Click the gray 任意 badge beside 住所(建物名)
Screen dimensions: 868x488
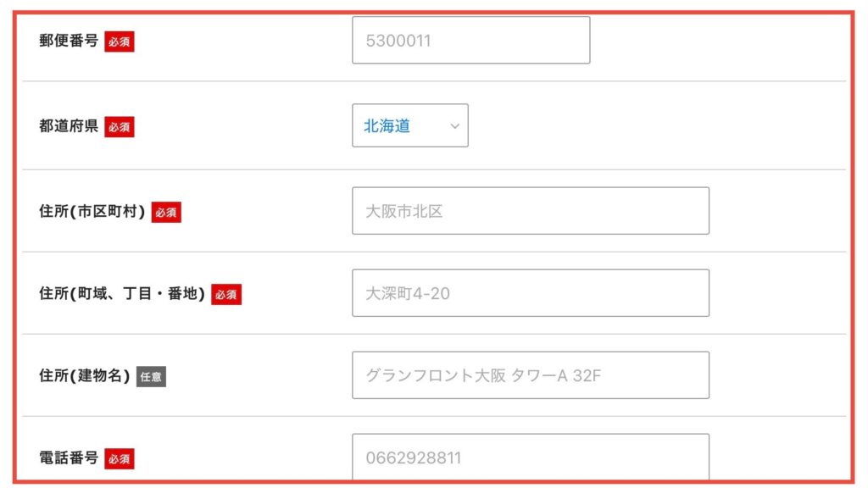(x=151, y=377)
